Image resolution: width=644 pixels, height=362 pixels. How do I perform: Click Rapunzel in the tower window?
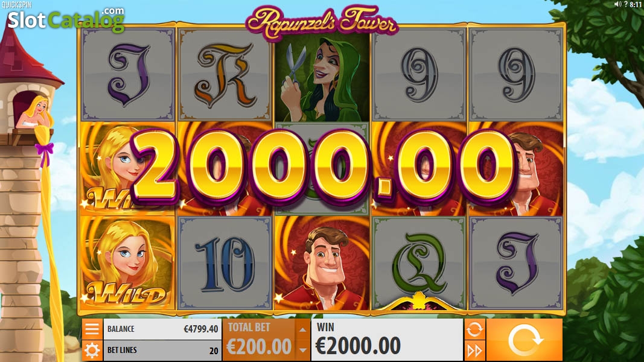tap(37, 112)
